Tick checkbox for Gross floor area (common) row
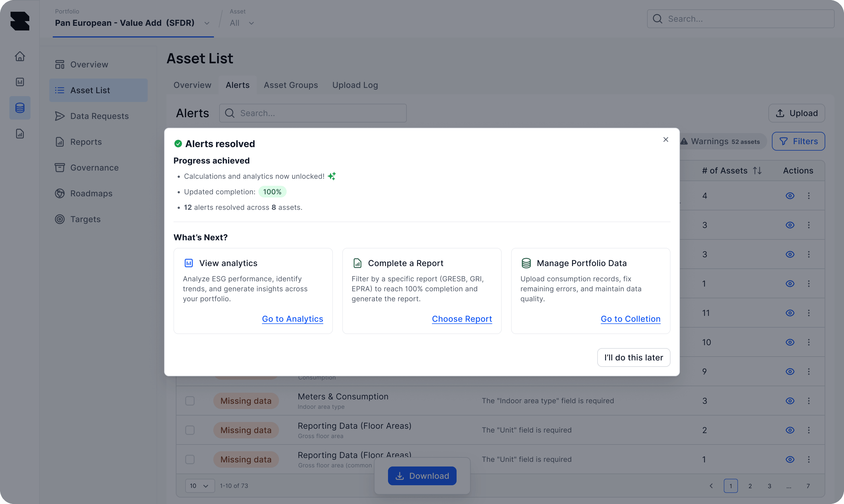This screenshot has width=844, height=504. pyautogui.click(x=190, y=459)
